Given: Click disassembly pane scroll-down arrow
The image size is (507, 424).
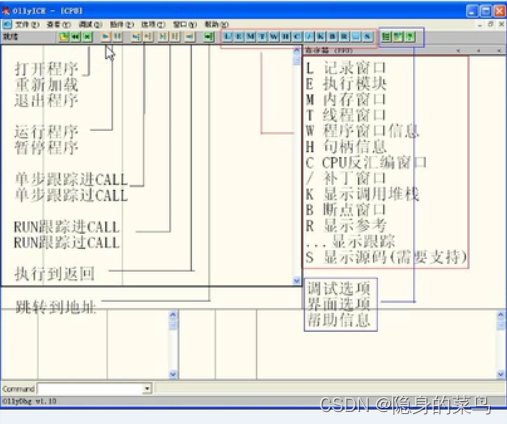Looking at the screenshot, I should coord(296,281).
